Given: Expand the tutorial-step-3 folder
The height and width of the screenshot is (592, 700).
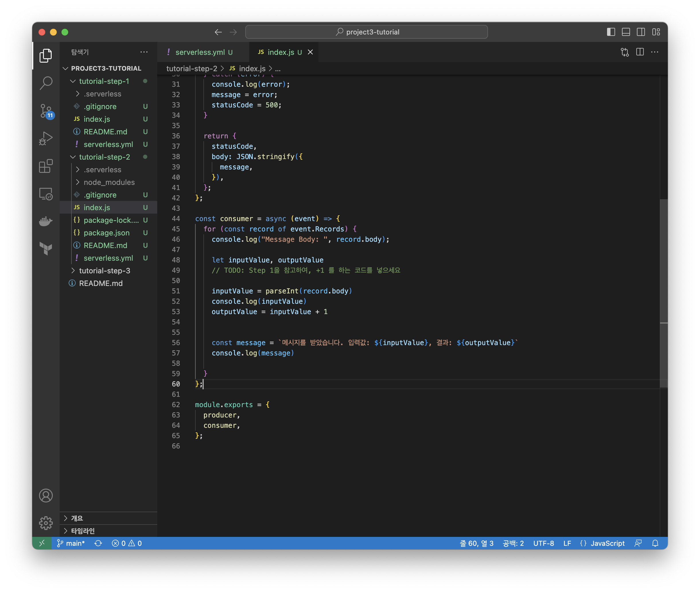Looking at the screenshot, I should [x=104, y=270].
